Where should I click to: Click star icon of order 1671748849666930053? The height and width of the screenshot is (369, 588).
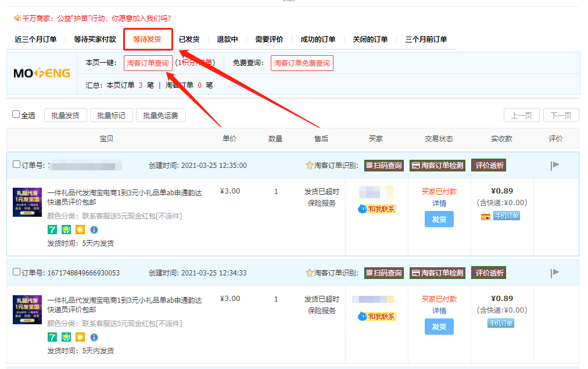tap(309, 273)
